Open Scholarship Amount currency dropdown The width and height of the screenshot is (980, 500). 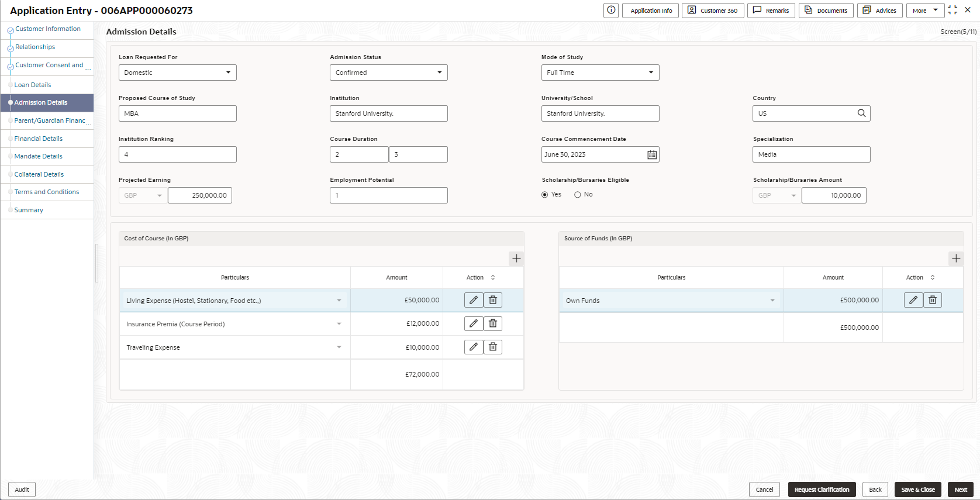pos(777,195)
